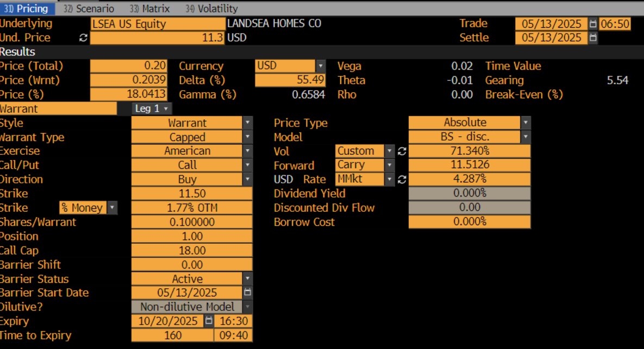Expand the Currency USD dropdown
Screen dimensions: 644x349
pyautogui.click(x=320, y=66)
